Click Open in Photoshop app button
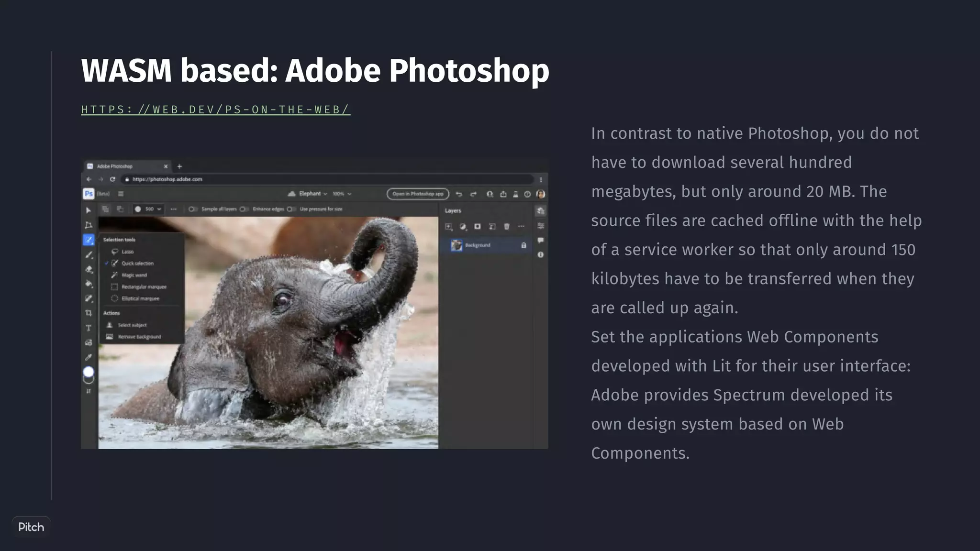This screenshot has height=551, width=980. coord(418,194)
